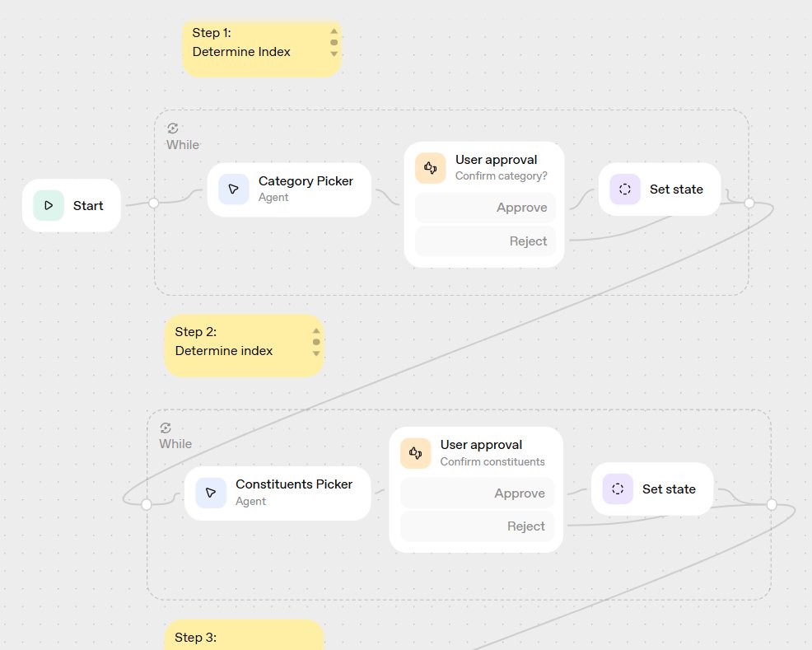Click the Set state icon in the first loop
Viewport: 812px width, 650px height.
coord(624,189)
